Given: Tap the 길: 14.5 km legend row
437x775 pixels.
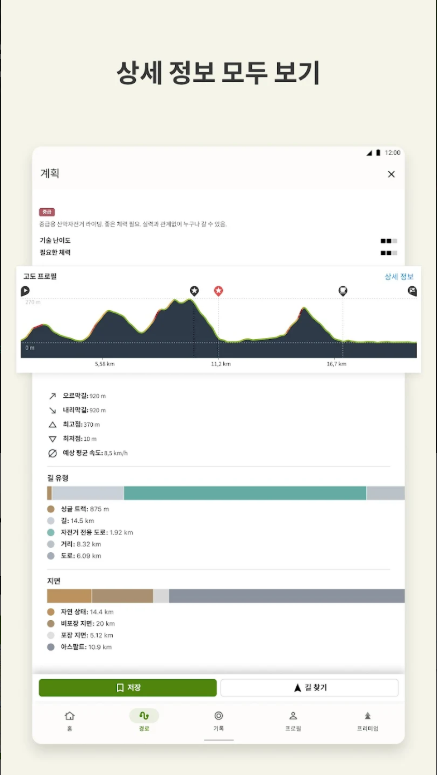Looking at the screenshot, I should pyautogui.click(x=71, y=520).
